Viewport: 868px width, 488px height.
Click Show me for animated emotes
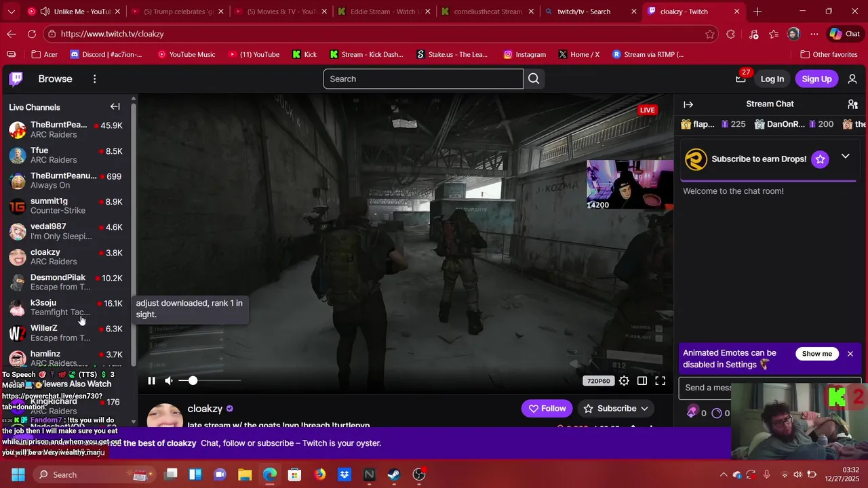coord(816,354)
